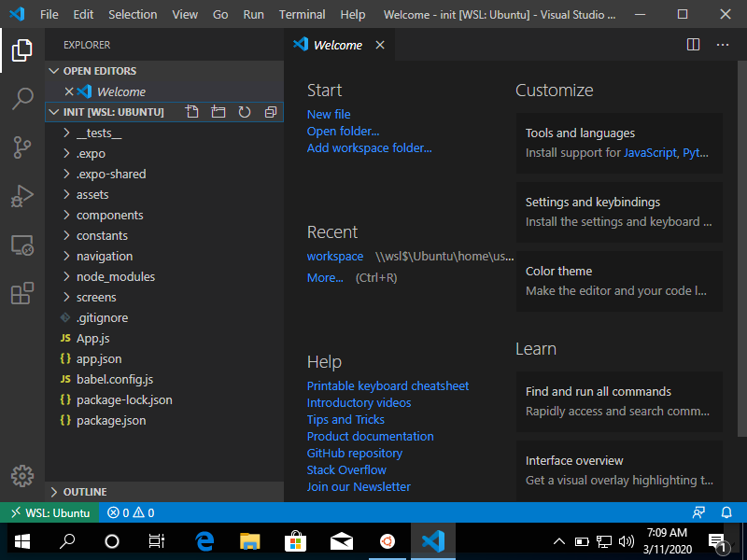Image resolution: width=747 pixels, height=560 pixels.
Task: Open the Edit menu
Action: (x=83, y=14)
